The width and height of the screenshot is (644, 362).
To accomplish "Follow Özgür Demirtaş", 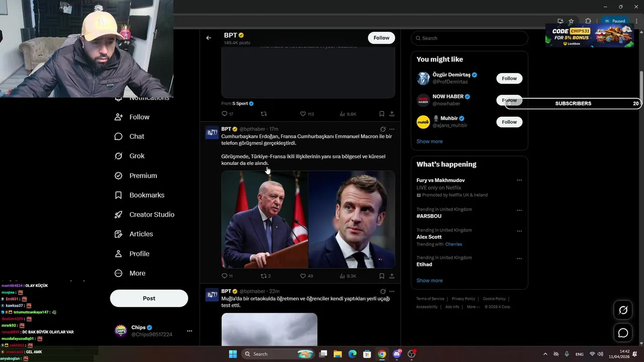I will coord(509,78).
